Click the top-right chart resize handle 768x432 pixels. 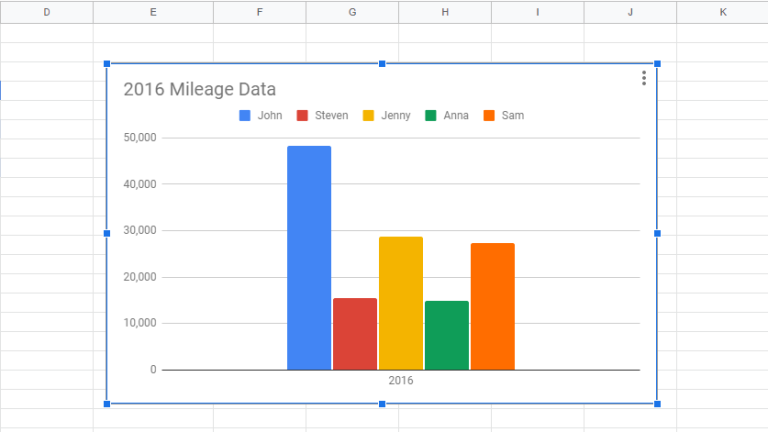click(x=657, y=64)
